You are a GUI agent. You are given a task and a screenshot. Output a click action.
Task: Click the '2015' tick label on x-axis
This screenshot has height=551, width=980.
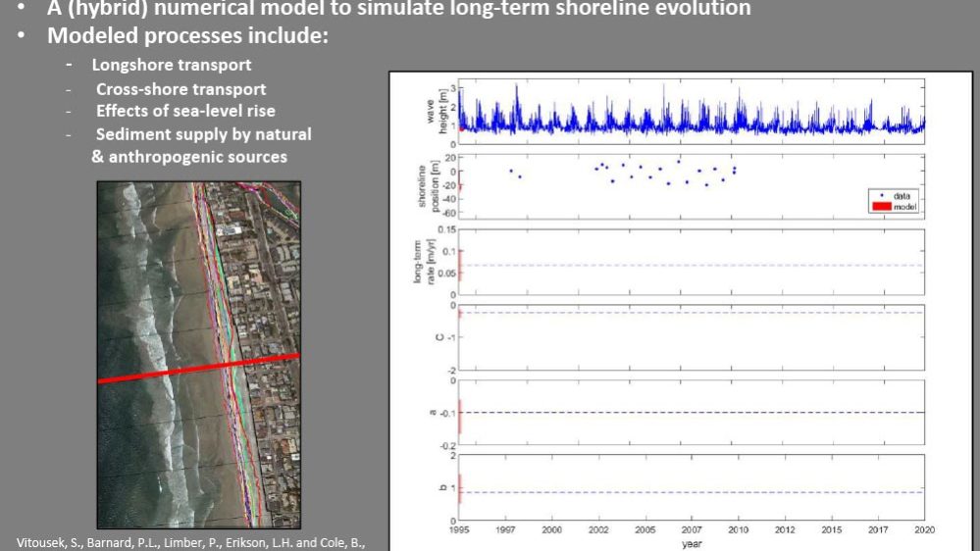831,529
